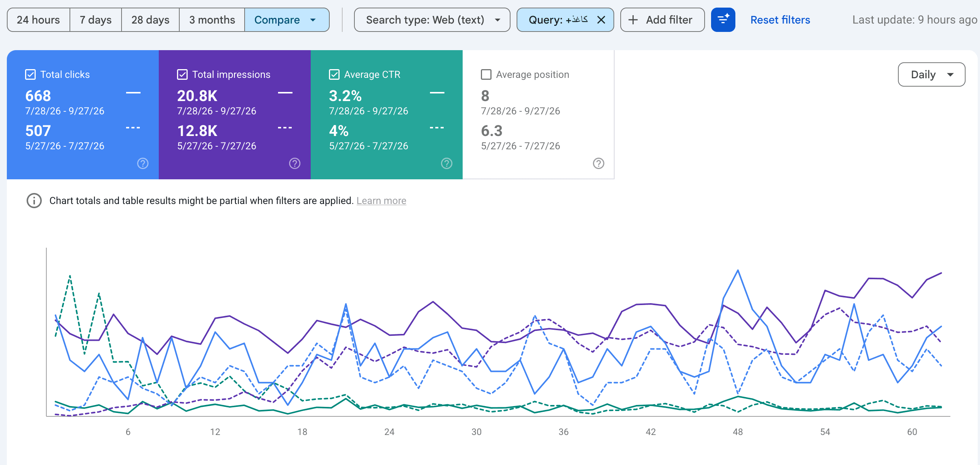
Task: Uncheck the Total impressions checkbox
Action: click(x=182, y=74)
